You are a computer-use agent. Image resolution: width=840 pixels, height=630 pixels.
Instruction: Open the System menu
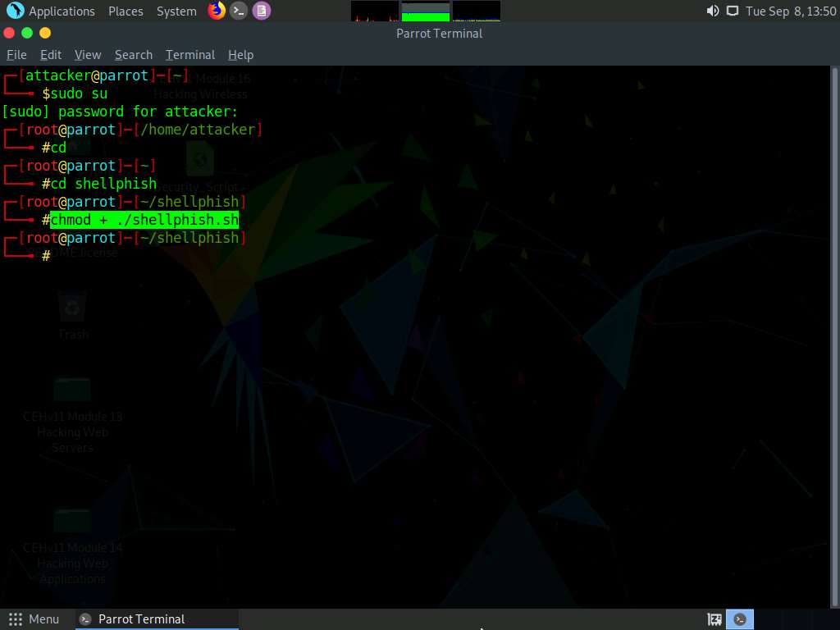tap(176, 11)
